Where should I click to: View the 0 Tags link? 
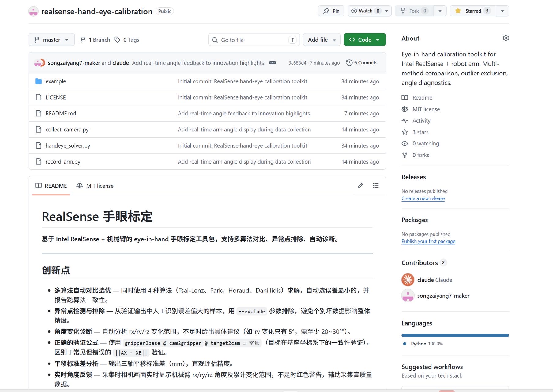127,40
